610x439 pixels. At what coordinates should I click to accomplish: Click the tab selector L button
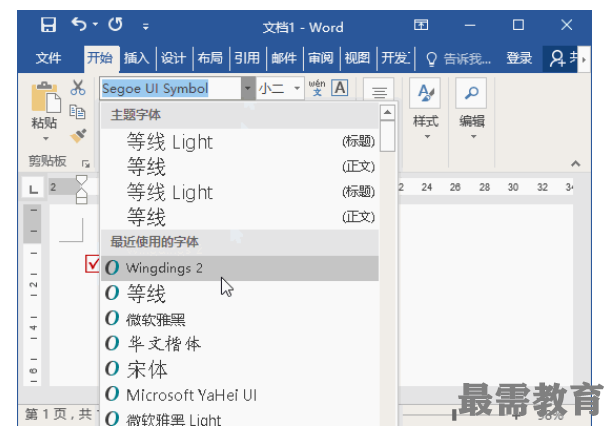coord(33,189)
